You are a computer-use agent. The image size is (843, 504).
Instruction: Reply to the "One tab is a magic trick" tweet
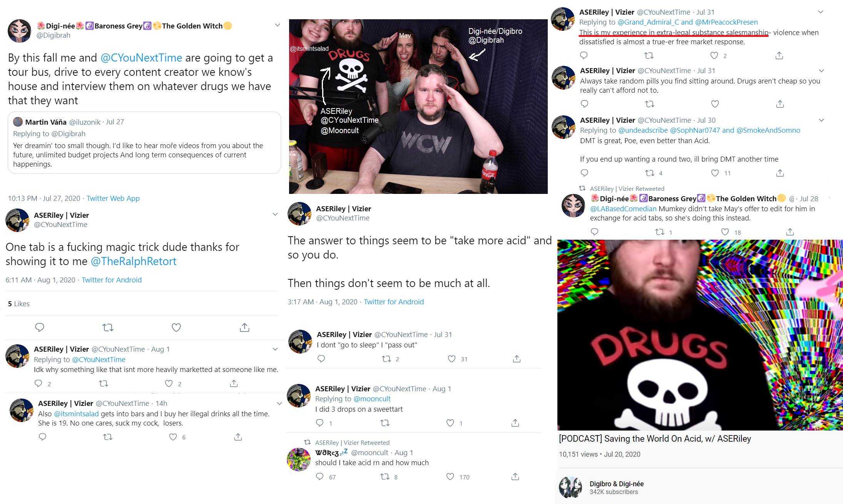pos(40,327)
